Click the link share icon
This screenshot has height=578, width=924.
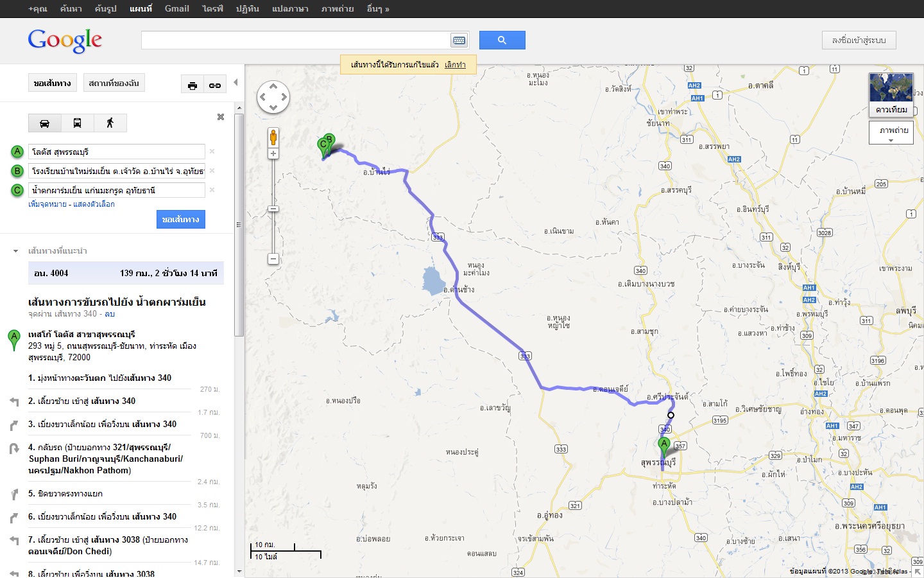pos(215,85)
